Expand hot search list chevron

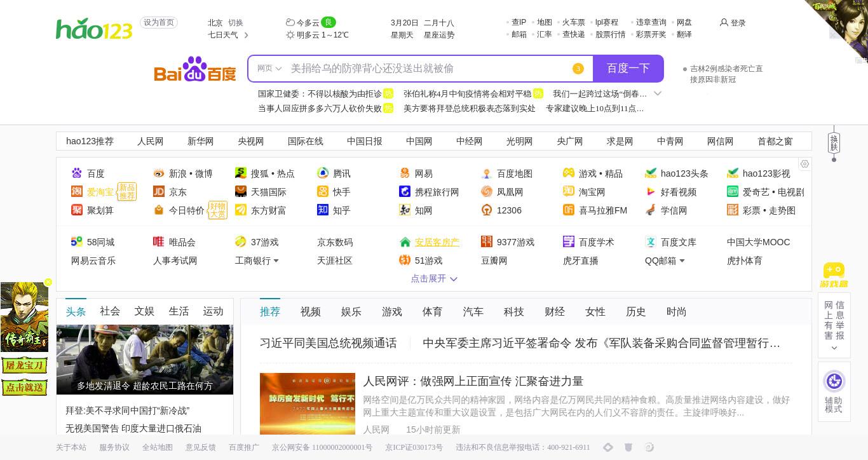[x=658, y=93]
